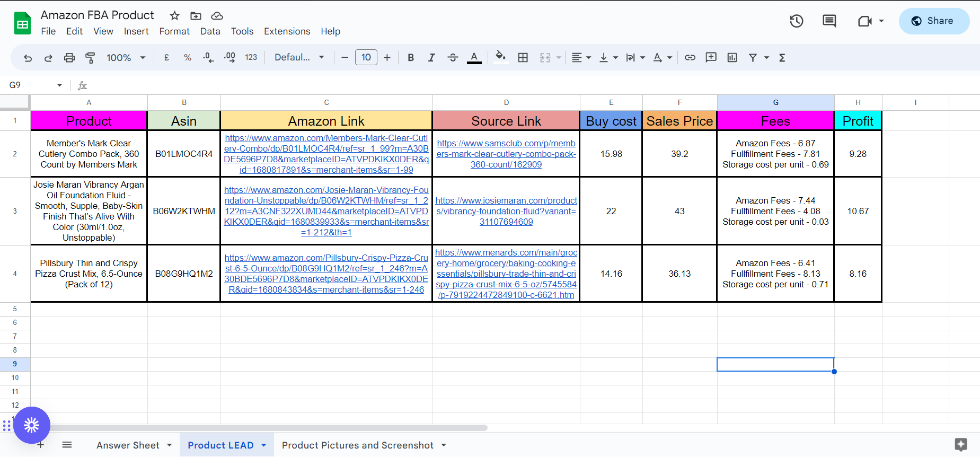Screen dimensions: 980x457
Task: Open horizontal align options
Action: coord(581,58)
